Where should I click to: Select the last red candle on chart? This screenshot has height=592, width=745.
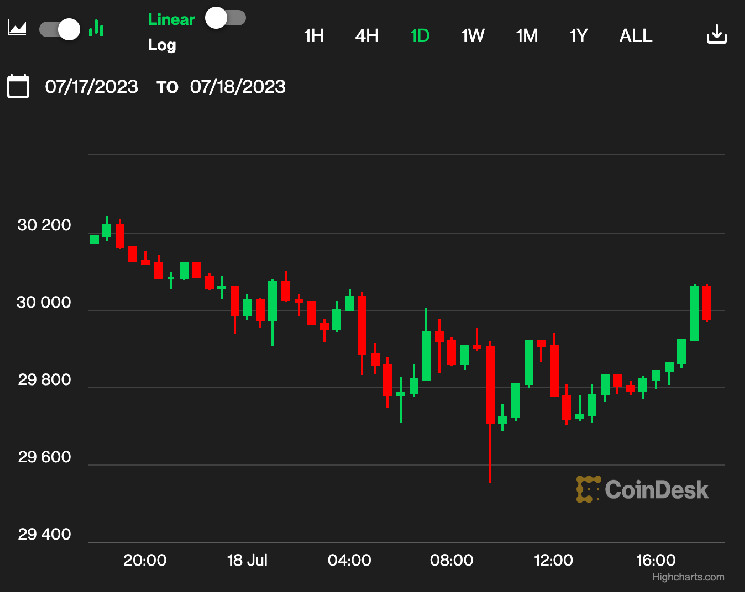click(707, 303)
